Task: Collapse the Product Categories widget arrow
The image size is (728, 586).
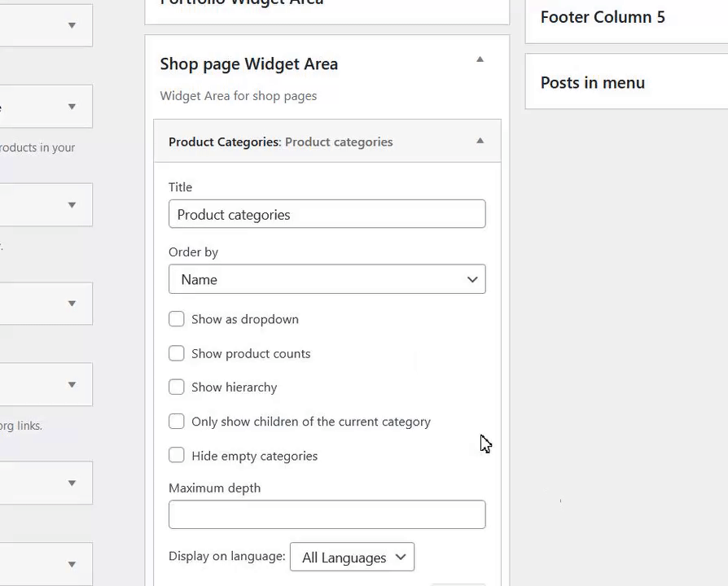Action: point(480,141)
